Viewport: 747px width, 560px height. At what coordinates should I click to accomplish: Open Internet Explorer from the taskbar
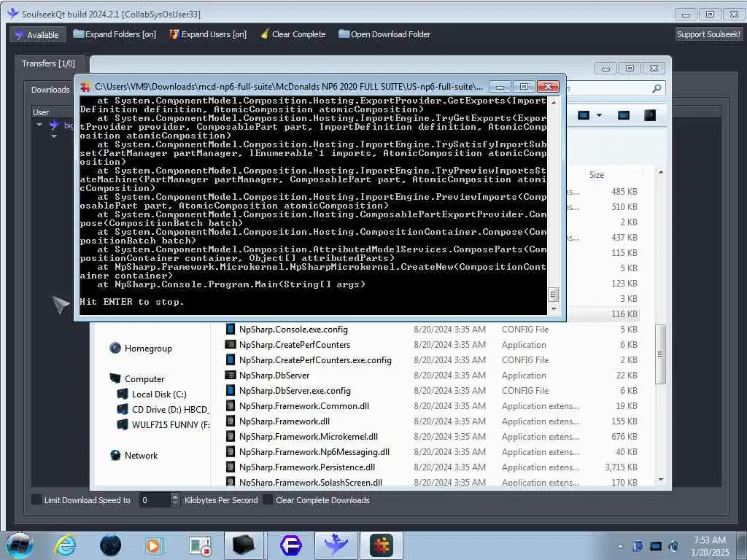[65, 545]
